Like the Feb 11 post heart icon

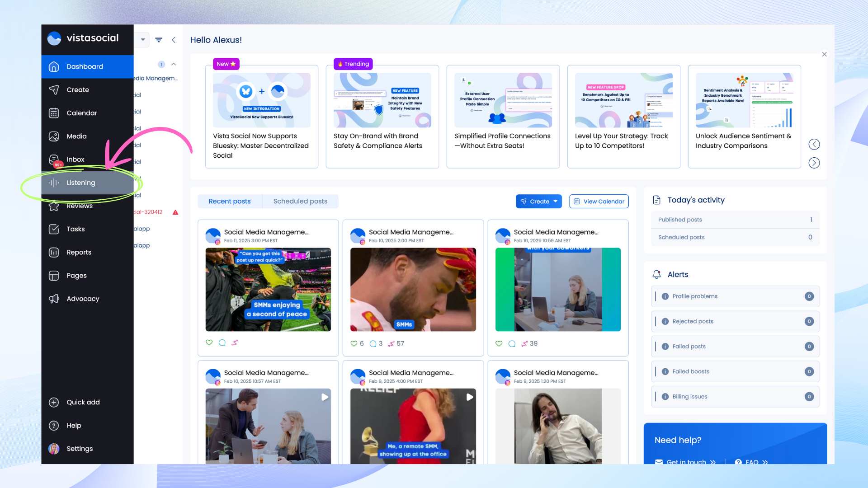coord(209,343)
